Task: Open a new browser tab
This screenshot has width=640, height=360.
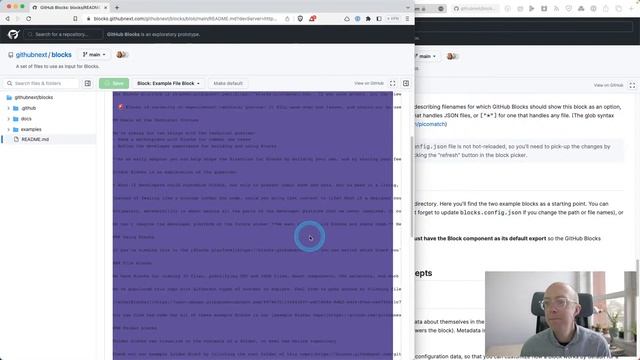Action: coord(117,7)
